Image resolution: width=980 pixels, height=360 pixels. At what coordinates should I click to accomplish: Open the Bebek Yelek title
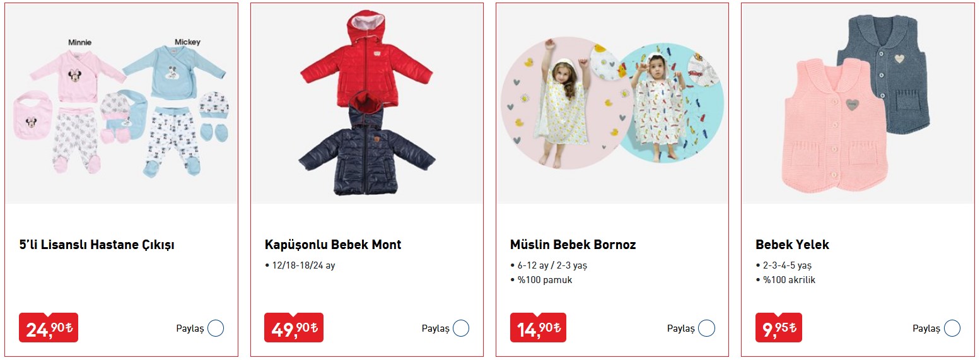tap(792, 245)
